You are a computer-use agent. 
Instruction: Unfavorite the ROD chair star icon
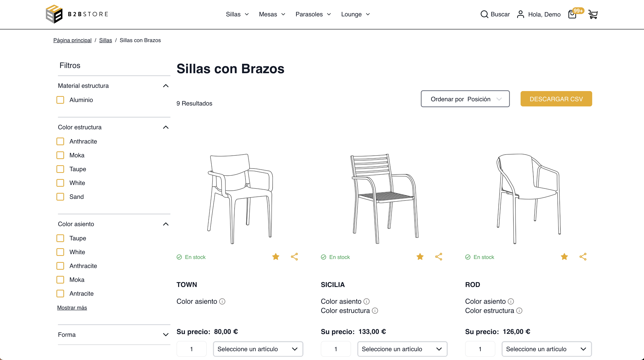coord(564,257)
